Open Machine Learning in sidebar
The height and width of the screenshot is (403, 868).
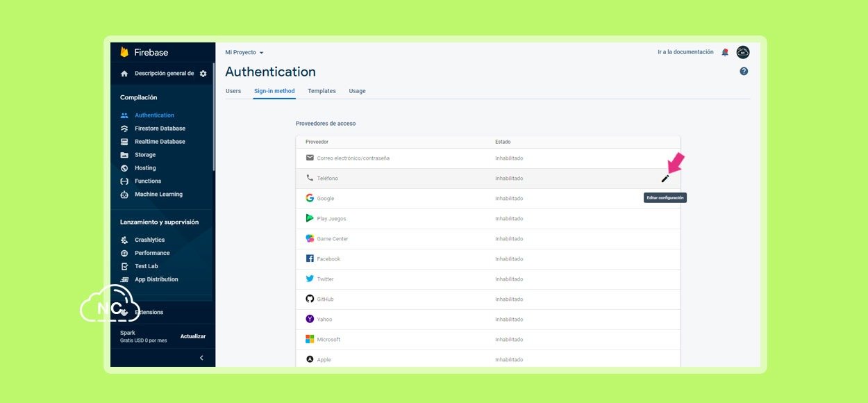(158, 195)
